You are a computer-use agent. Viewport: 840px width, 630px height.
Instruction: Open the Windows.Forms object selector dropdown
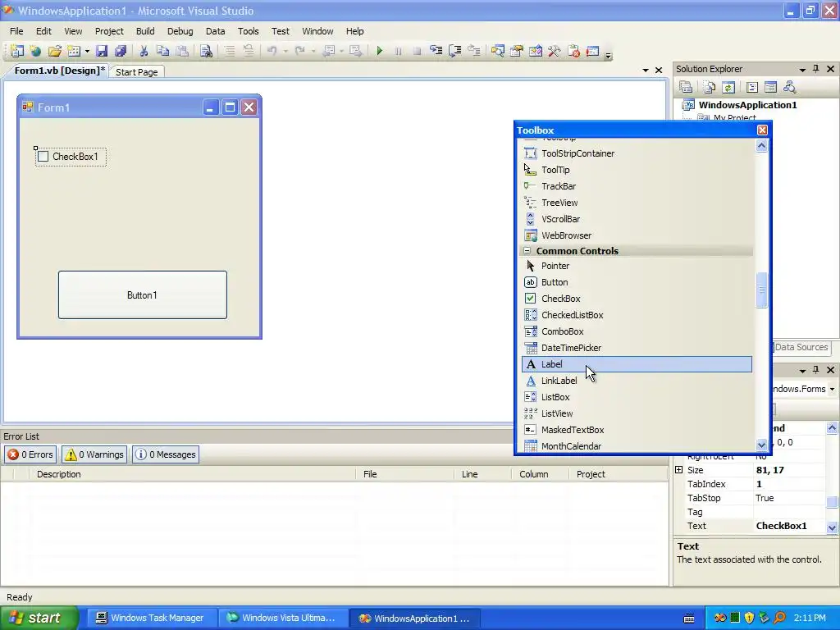(x=833, y=389)
